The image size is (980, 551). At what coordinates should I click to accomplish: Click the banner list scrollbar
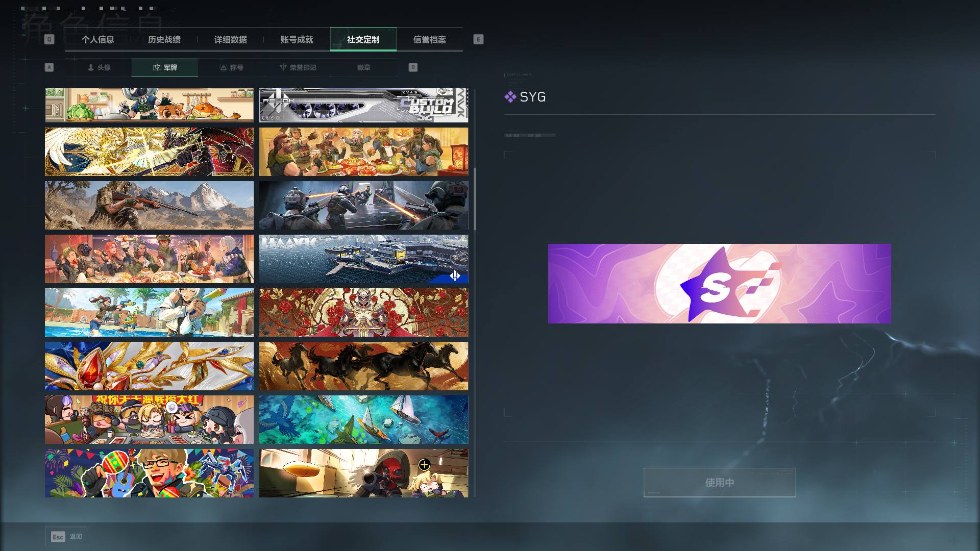tap(475, 199)
